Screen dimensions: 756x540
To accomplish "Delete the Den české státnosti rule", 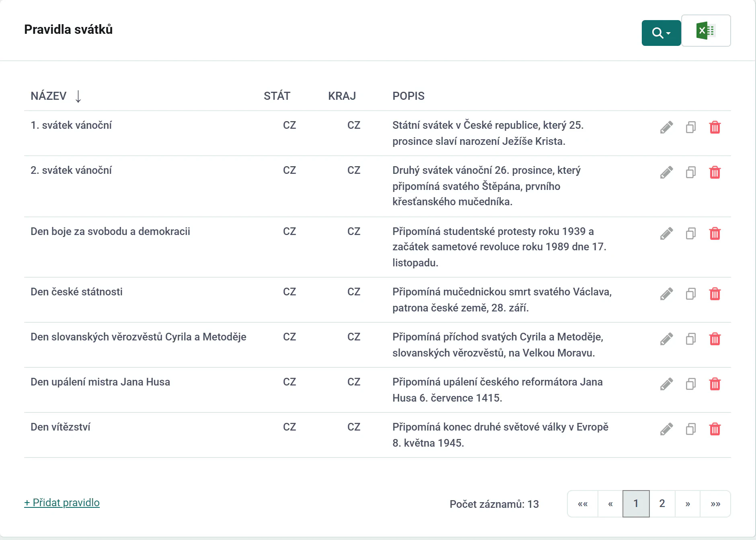I will tap(715, 294).
